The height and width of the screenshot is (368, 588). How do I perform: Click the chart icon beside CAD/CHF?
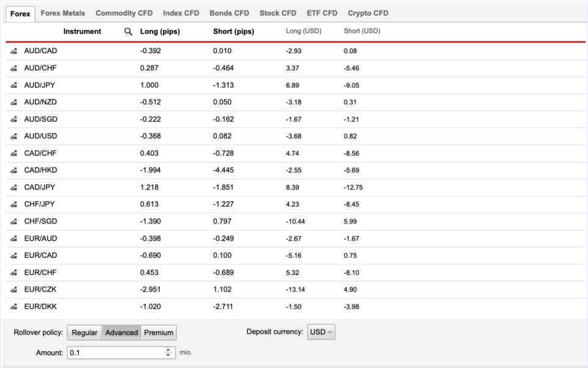point(13,153)
